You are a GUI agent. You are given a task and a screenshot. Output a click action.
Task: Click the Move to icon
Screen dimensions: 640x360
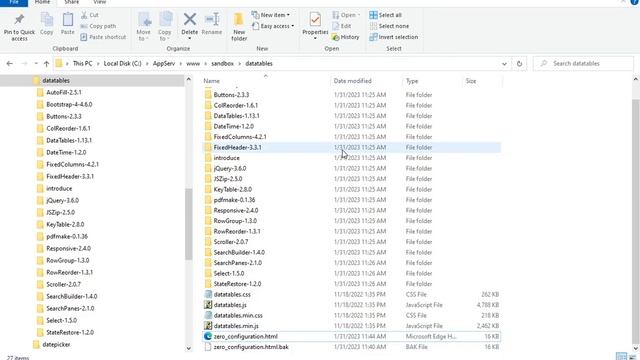click(x=144, y=20)
